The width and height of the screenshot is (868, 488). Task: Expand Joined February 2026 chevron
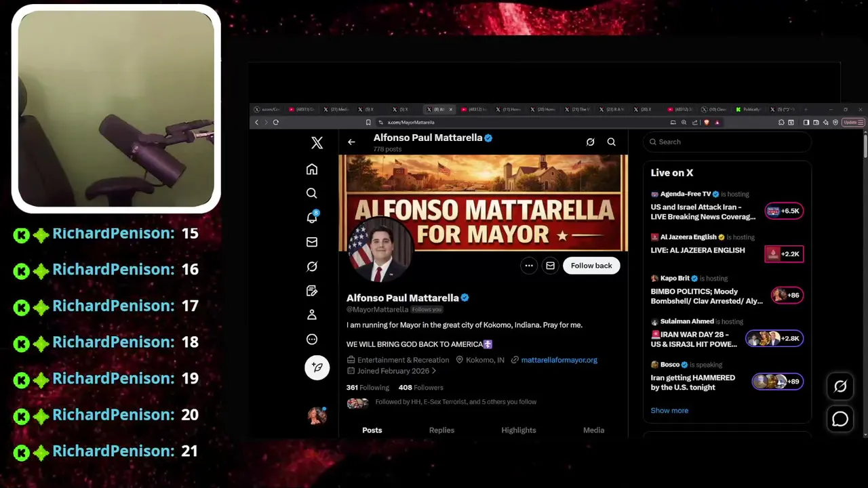[434, 371]
